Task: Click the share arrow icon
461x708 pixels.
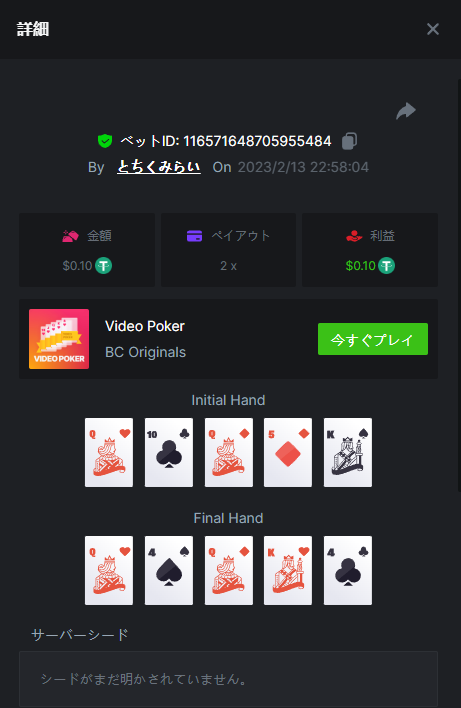Action: pyautogui.click(x=405, y=111)
